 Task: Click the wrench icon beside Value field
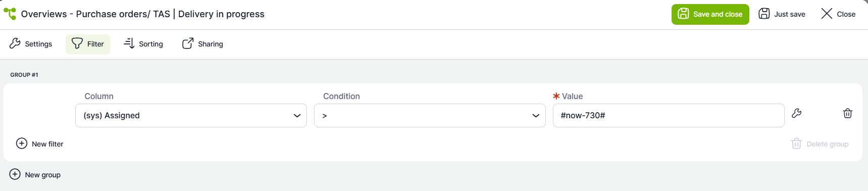click(x=797, y=113)
